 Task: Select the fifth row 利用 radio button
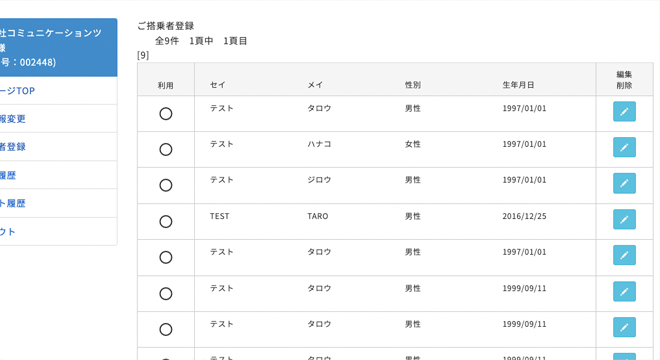(x=166, y=257)
